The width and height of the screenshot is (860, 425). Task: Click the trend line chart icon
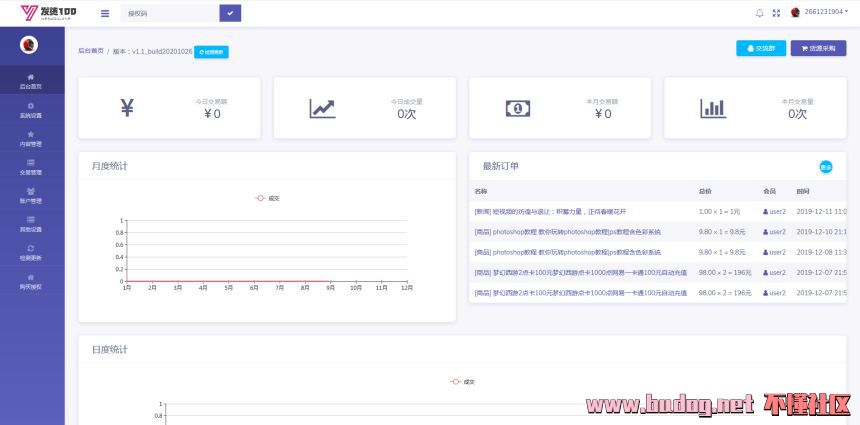click(x=322, y=108)
